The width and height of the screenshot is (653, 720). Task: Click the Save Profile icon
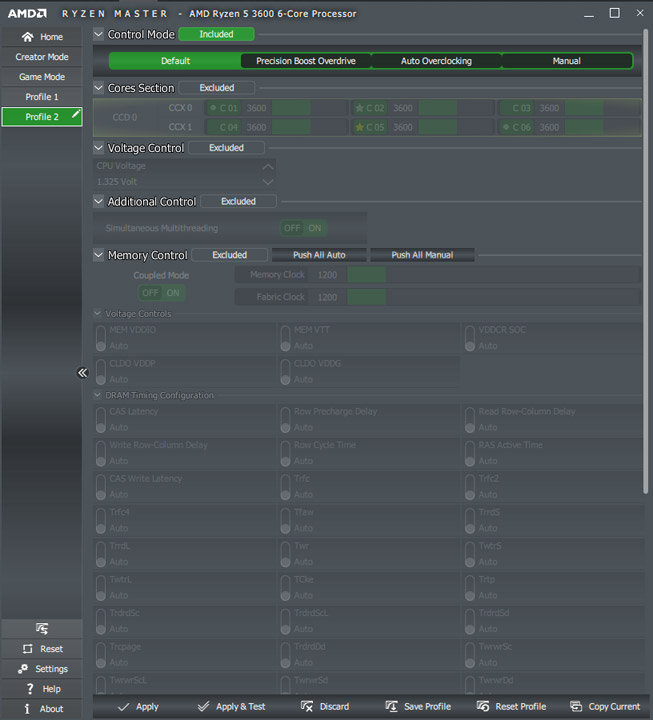(x=391, y=706)
